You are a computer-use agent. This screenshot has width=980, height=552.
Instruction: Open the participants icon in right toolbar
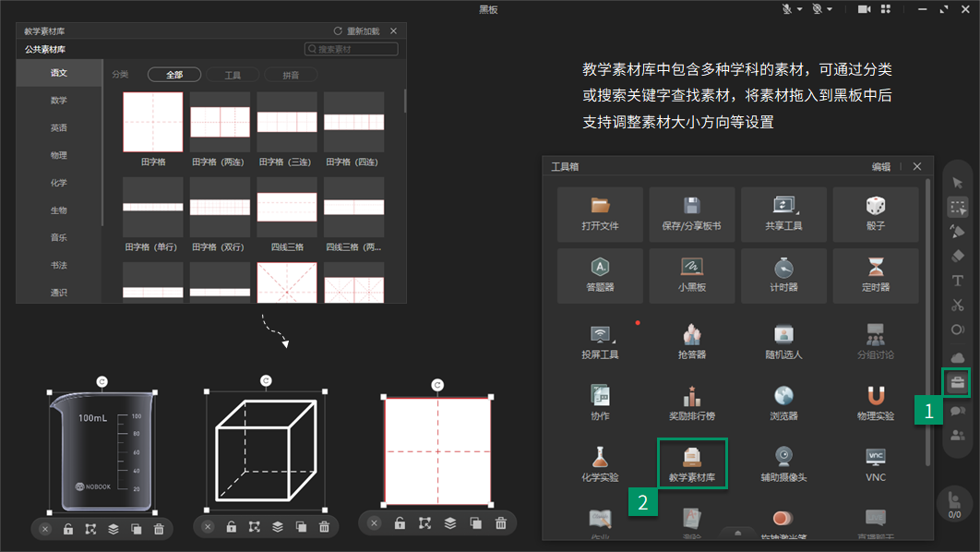958,435
